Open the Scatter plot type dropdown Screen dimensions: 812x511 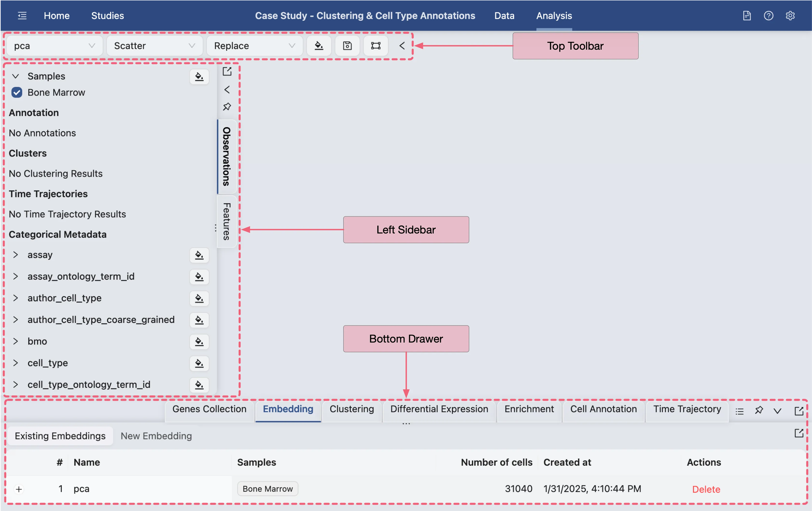[154, 46]
